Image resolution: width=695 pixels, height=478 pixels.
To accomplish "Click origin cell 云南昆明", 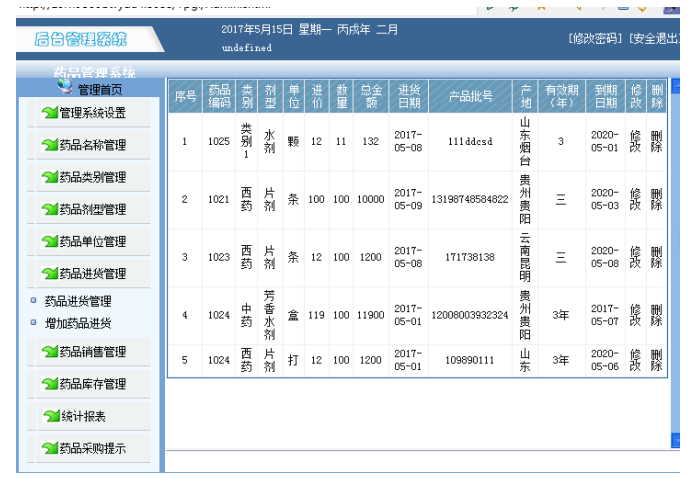I will tap(525, 257).
